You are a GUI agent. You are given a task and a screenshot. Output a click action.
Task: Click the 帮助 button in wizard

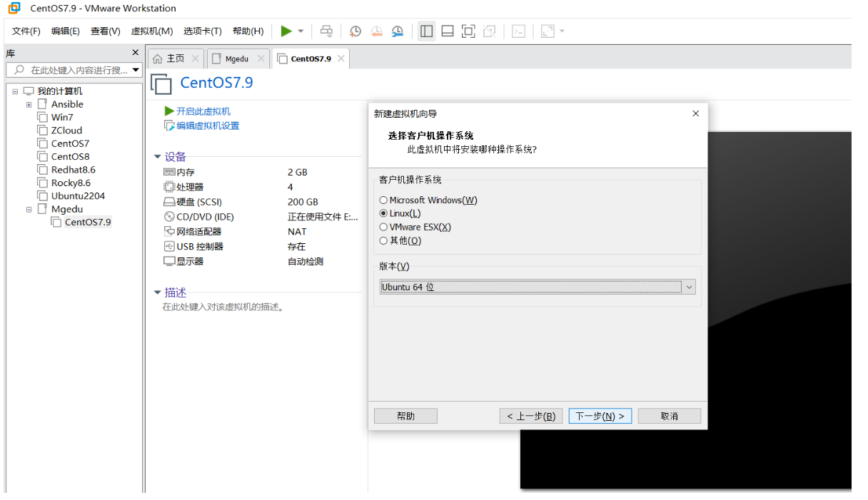[405, 416]
